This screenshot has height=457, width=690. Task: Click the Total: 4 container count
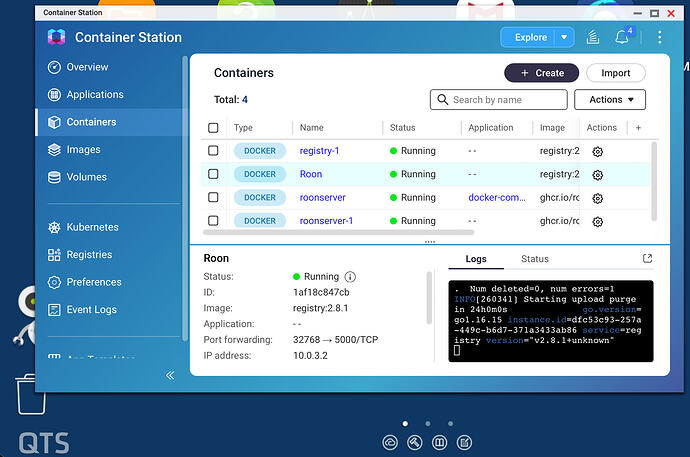231,100
